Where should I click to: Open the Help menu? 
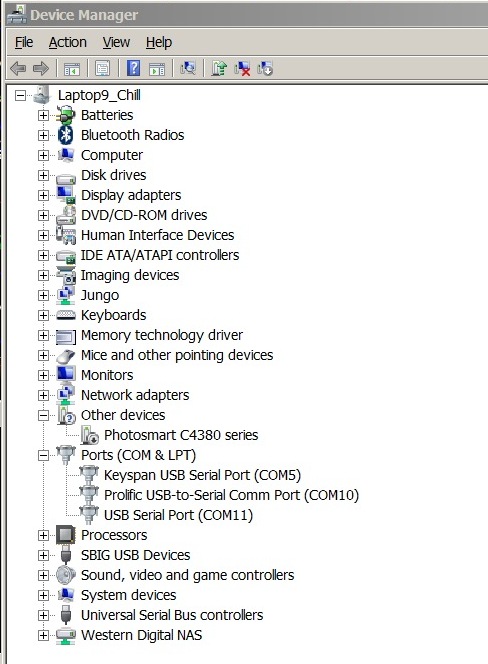pos(159,42)
